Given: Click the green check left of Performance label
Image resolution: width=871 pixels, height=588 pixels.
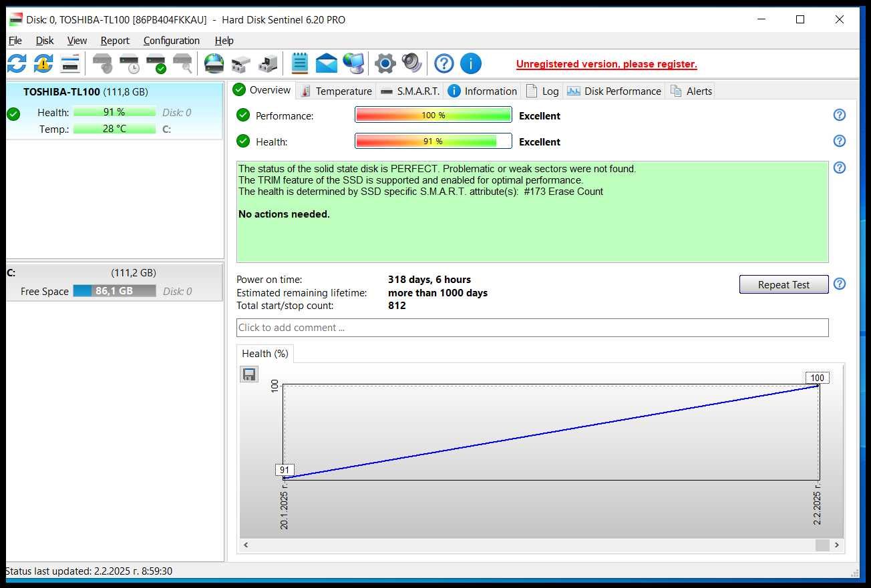Looking at the screenshot, I should [243, 115].
